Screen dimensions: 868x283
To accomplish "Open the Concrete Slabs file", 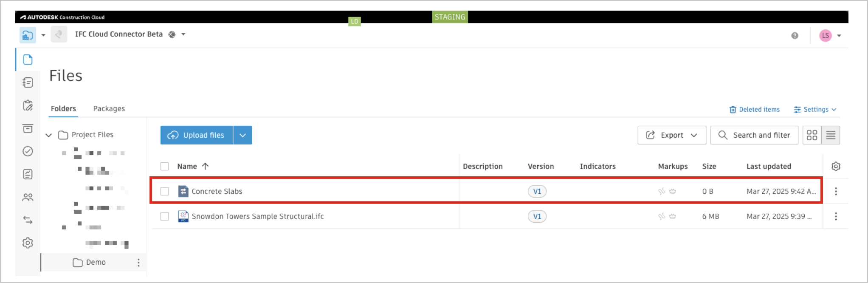I will [217, 192].
